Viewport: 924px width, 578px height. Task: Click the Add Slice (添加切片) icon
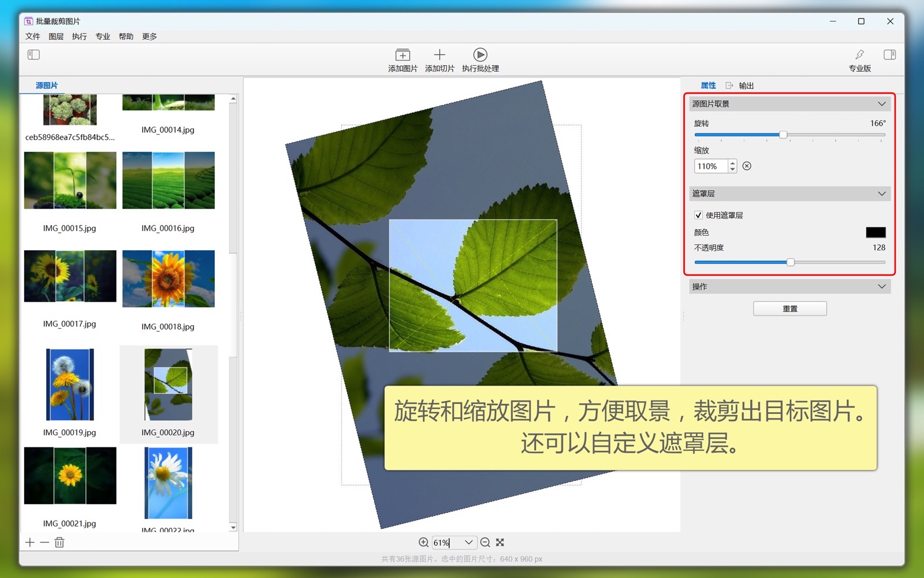click(x=439, y=55)
